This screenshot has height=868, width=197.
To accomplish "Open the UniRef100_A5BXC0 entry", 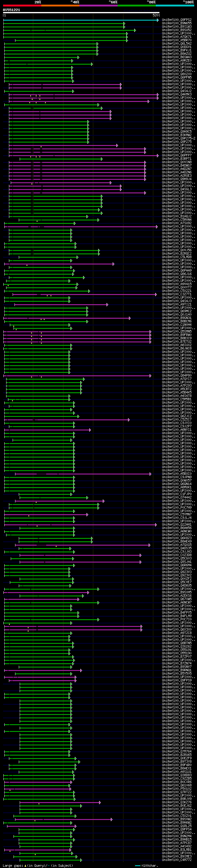I will pyautogui.click(x=177, y=474).
